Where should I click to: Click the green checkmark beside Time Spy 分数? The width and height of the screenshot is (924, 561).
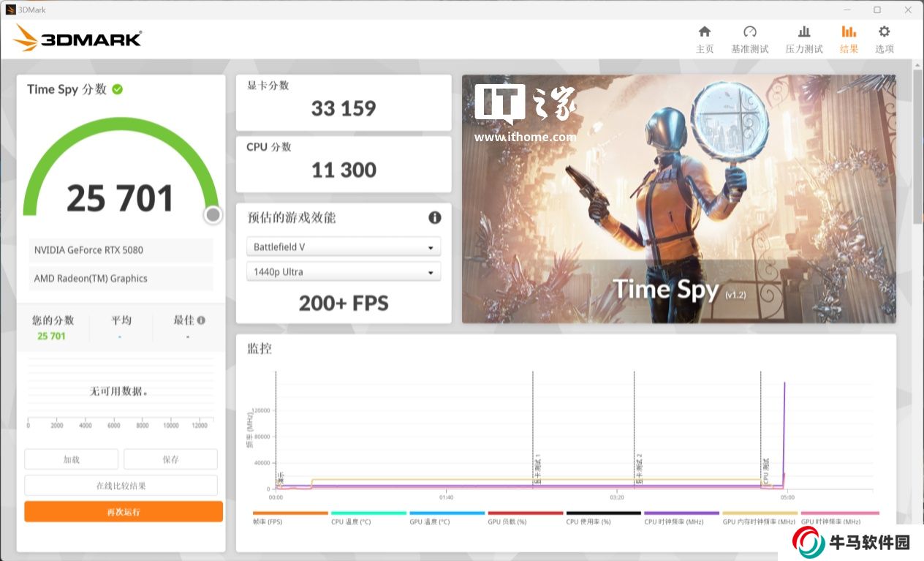118,89
